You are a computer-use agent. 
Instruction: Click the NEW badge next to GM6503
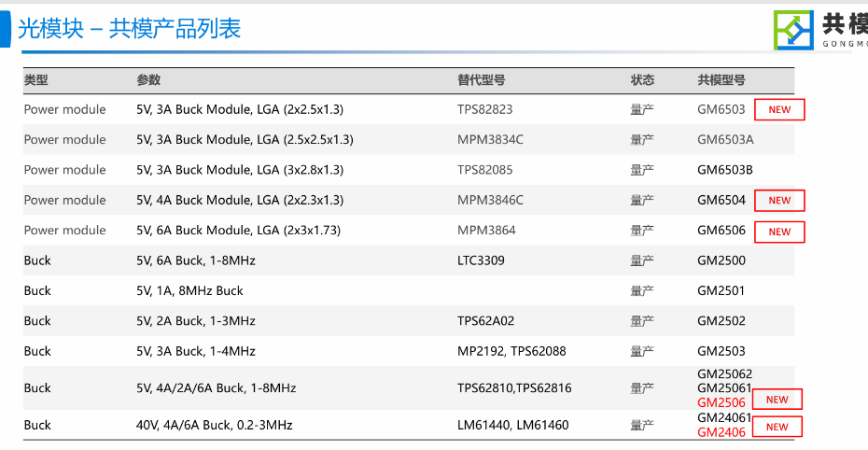tap(779, 109)
